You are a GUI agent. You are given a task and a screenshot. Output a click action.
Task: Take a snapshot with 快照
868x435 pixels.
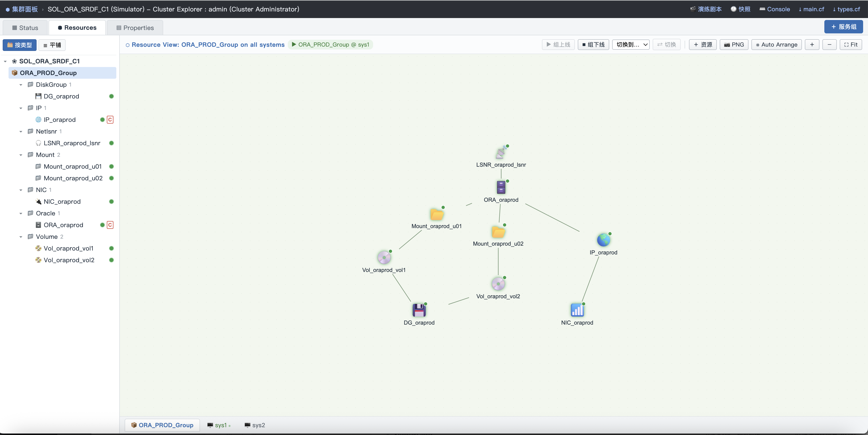point(741,9)
